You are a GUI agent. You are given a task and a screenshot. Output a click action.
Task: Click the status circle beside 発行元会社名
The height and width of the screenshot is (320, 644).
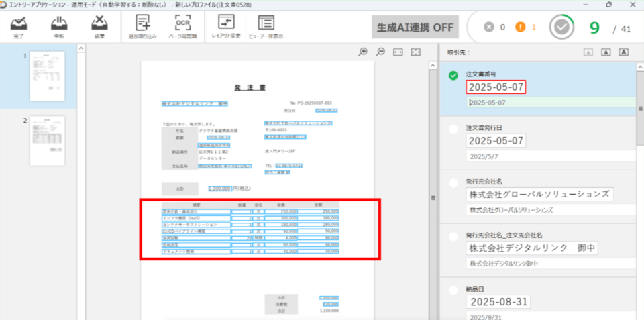pyautogui.click(x=453, y=182)
